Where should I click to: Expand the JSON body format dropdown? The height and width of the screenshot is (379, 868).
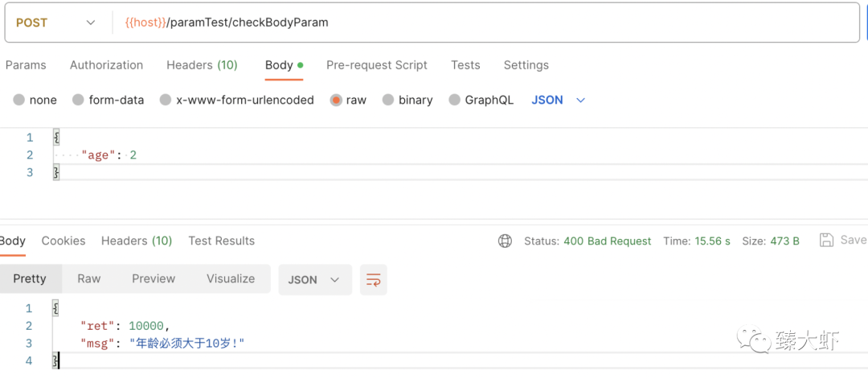tap(559, 101)
